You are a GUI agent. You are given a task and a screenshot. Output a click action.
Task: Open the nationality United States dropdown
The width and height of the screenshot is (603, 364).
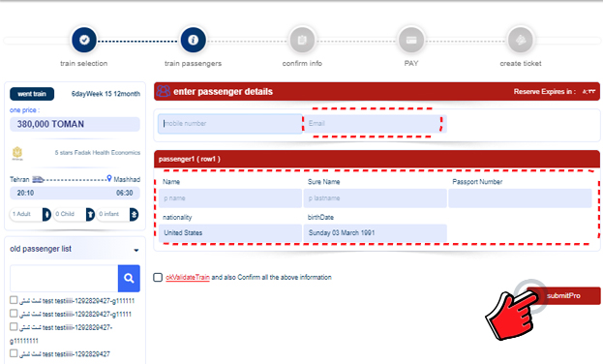pos(230,232)
